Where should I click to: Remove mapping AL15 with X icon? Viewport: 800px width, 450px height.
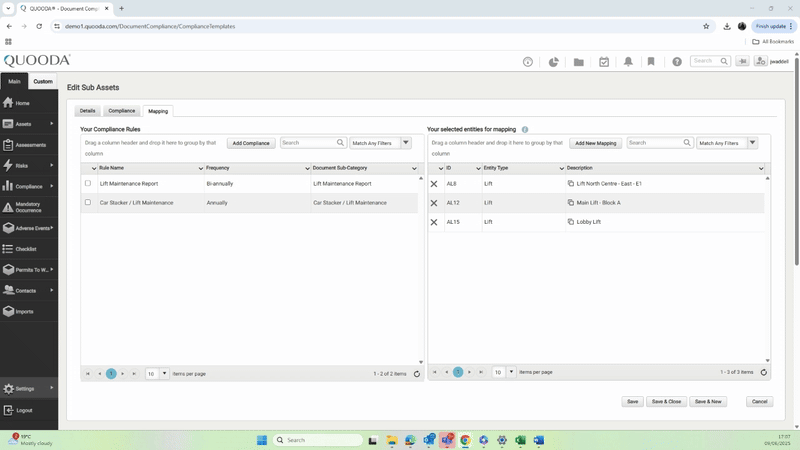(x=434, y=222)
